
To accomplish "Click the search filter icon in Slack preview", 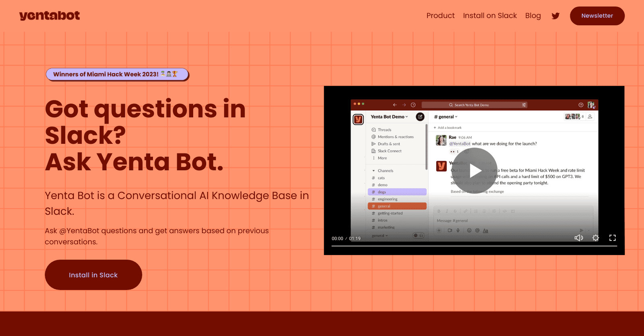I will (x=524, y=105).
